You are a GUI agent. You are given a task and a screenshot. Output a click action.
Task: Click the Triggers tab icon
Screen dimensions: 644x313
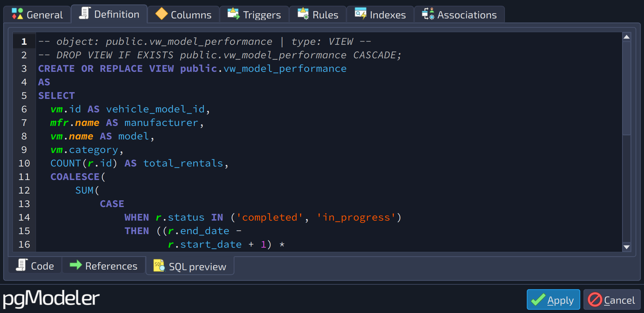pyautogui.click(x=233, y=14)
